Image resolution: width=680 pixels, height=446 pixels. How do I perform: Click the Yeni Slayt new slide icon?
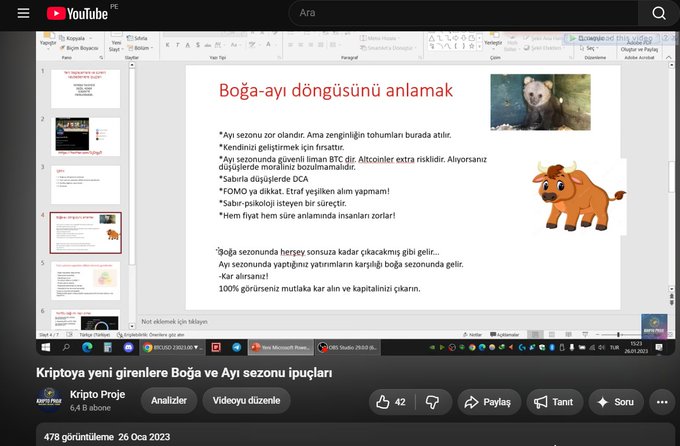(116, 43)
